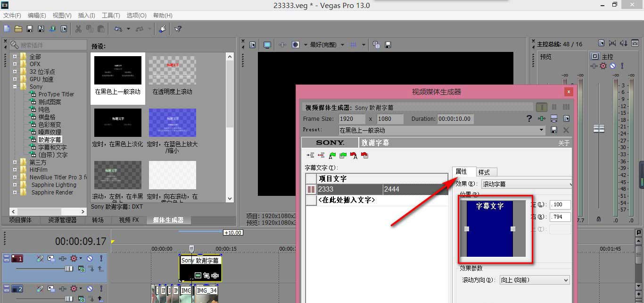644x303 pixels.
Task: Click the Duration field 00:00:10.00
Action: click(456, 119)
